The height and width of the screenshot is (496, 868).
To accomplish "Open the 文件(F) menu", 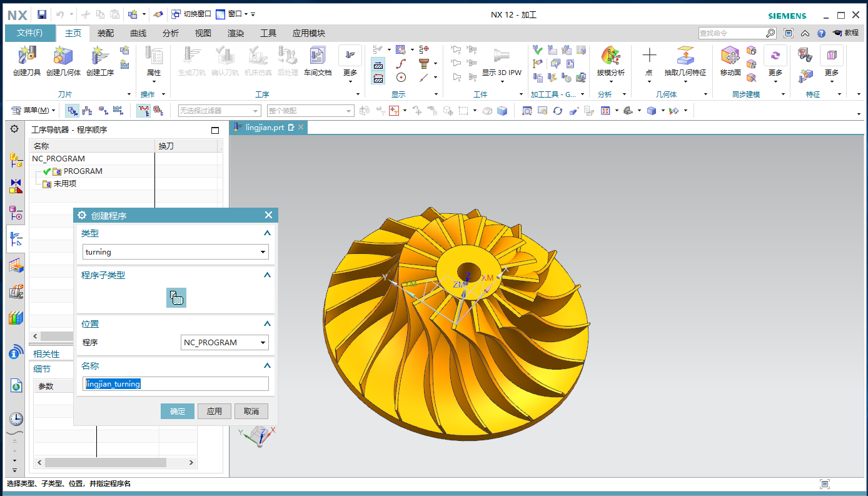I will coord(30,33).
